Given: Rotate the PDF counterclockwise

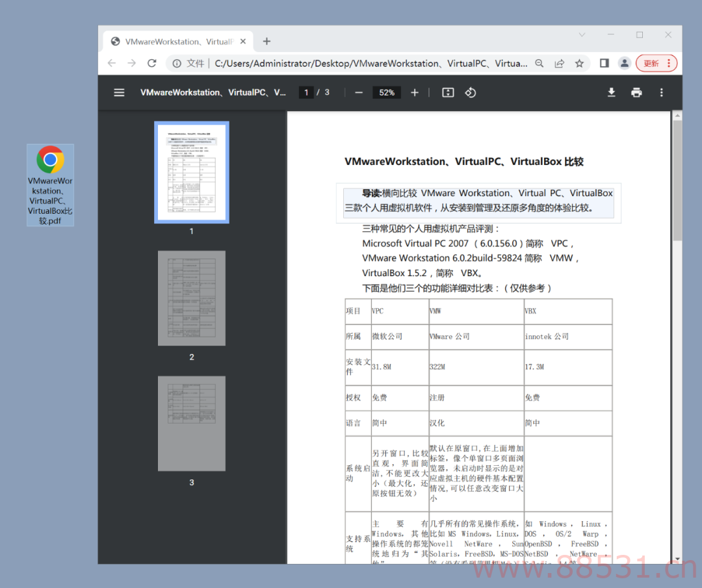Looking at the screenshot, I should (x=470, y=93).
